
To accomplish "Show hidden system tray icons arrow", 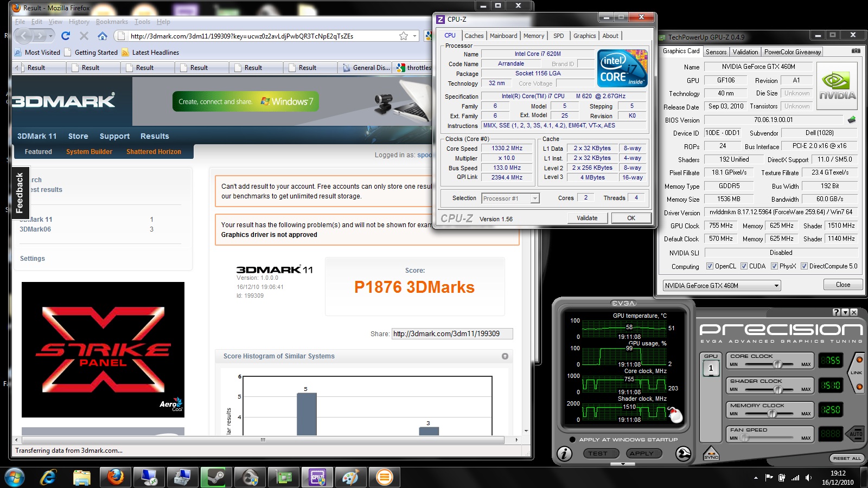I will [756, 478].
